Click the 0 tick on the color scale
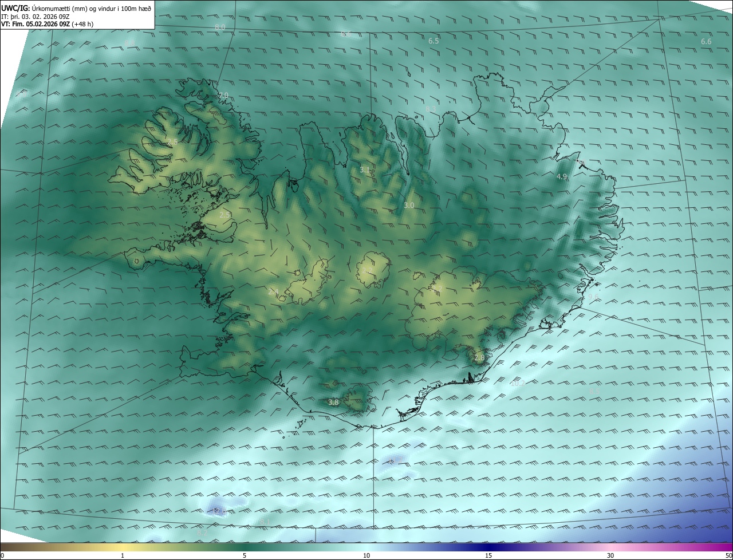This screenshot has width=733, height=560. pyautogui.click(x=2, y=555)
